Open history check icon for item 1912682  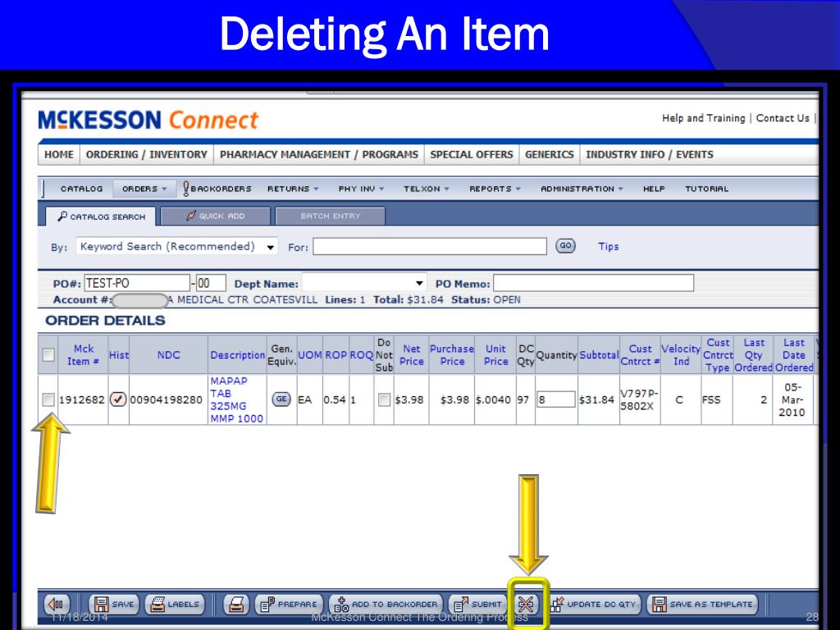[118, 399]
